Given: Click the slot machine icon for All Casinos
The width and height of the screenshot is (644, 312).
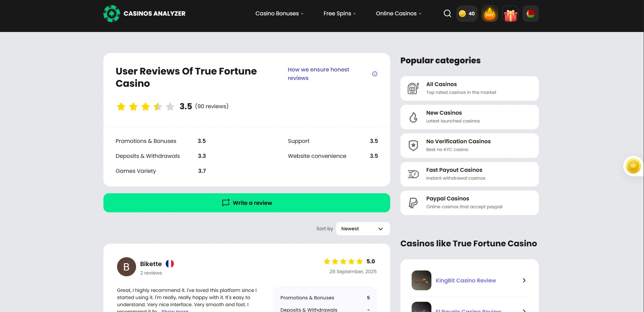Looking at the screenshot, I should 413,88.
